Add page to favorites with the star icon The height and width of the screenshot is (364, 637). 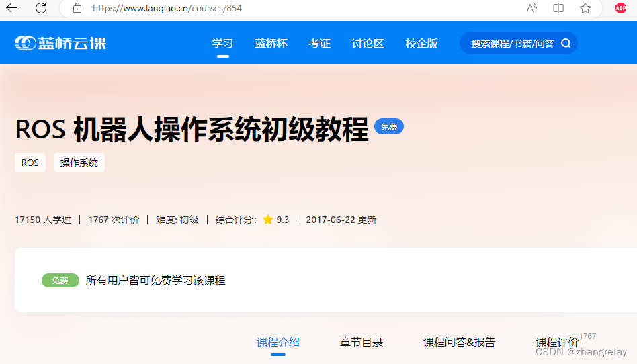585,8
